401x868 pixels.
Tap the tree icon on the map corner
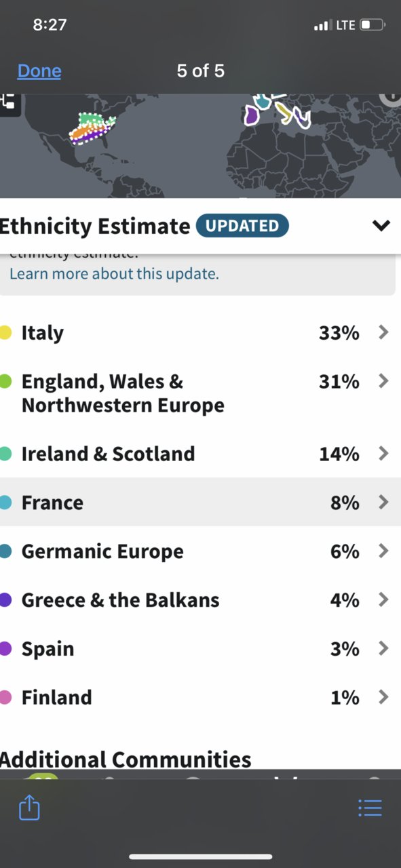tap(8, 102)
